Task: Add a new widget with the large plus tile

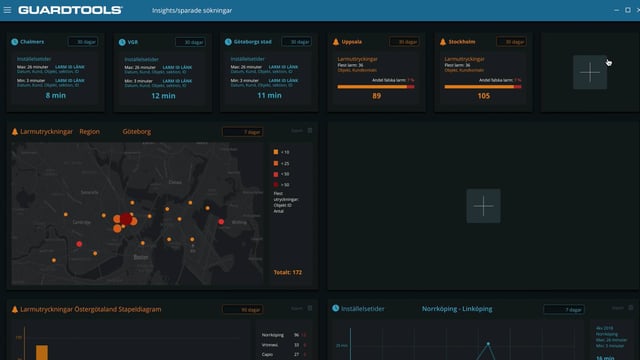Action: pyautogui.click(x=483, y=206)
